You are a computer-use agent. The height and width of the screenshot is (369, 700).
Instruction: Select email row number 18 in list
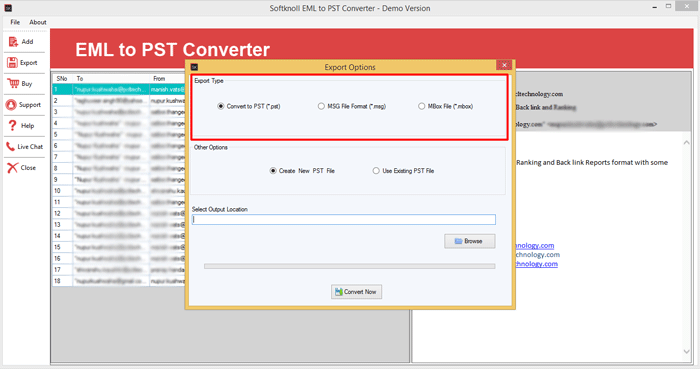coord(119,281)
